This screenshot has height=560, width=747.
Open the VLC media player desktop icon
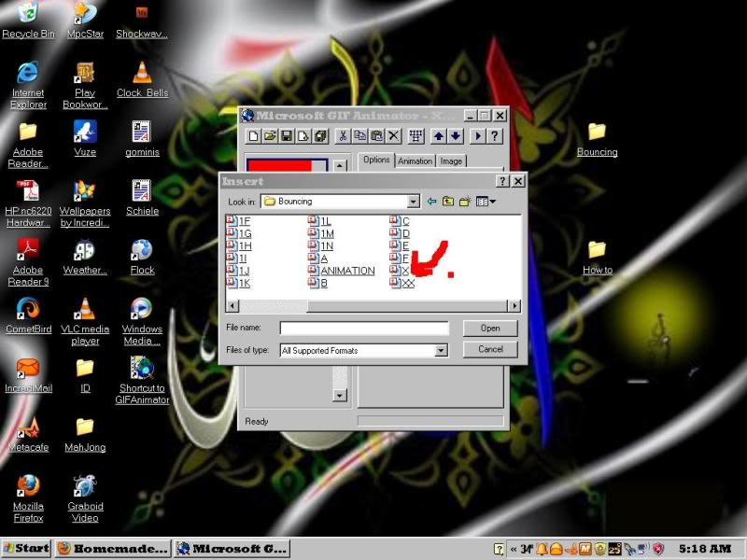85,321
